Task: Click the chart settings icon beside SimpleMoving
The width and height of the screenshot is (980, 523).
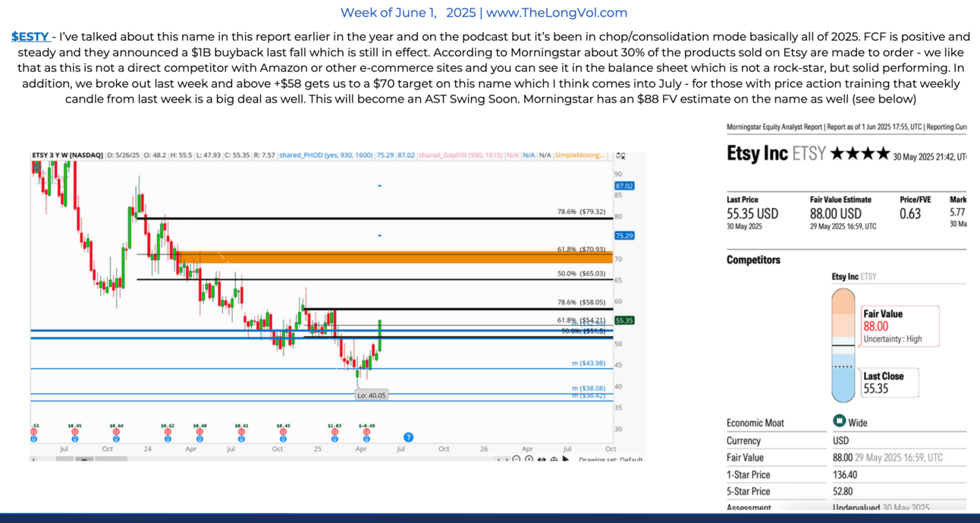Action: point(620,156)
